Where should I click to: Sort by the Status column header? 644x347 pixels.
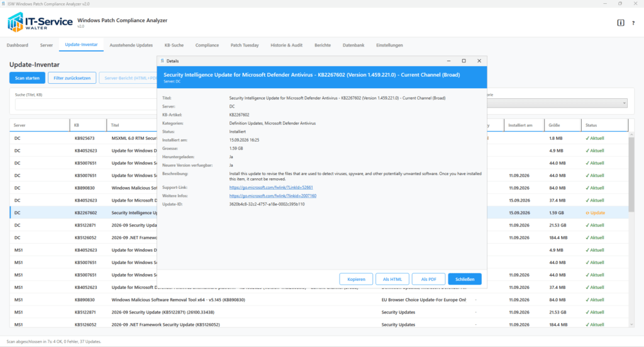click(x=604, y=125)
